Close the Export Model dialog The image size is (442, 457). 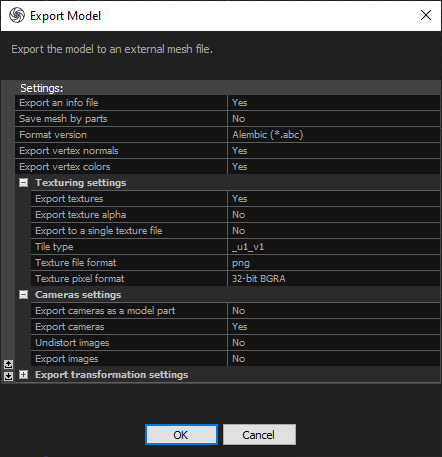click(426, 15)
